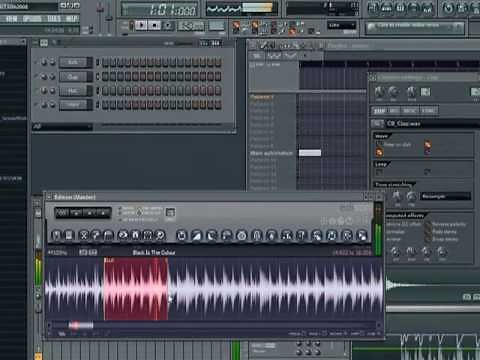Image resolution: width=480 pixels, height=360 pixels.
Task: Switch to MISC tab in channel settings
Action: pyautogui.click(x=410, y=111)
